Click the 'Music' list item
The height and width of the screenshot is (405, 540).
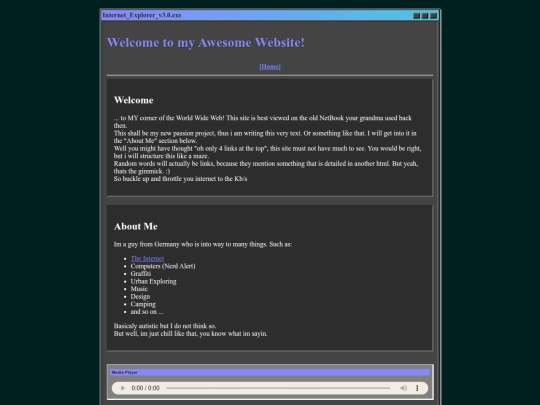139,289
